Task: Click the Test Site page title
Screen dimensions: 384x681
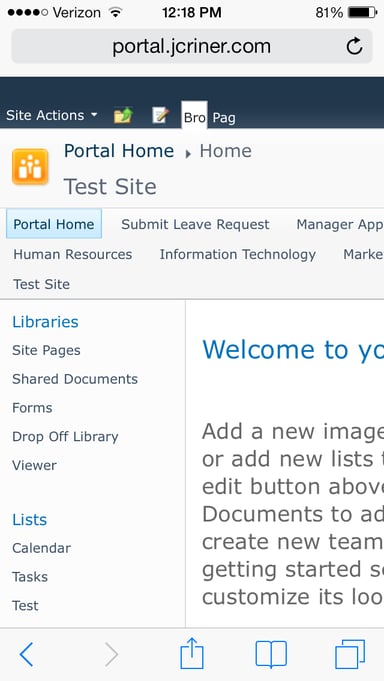Action: (x=110, y=187)
